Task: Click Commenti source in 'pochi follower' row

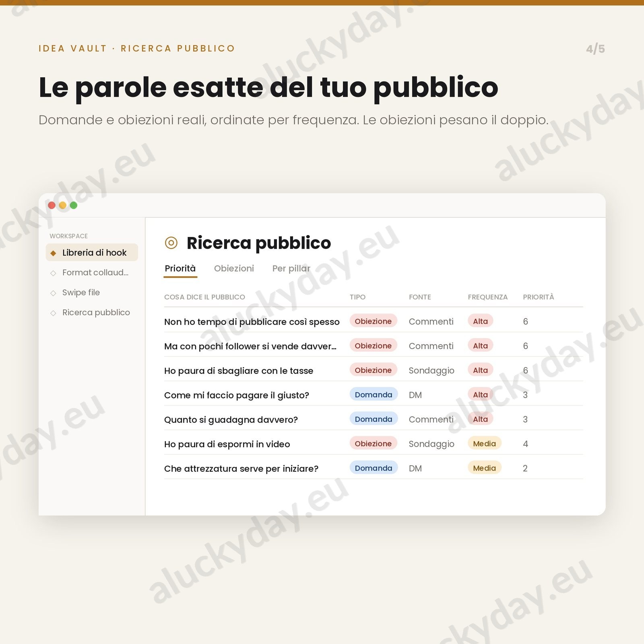Action: [431, 346]
